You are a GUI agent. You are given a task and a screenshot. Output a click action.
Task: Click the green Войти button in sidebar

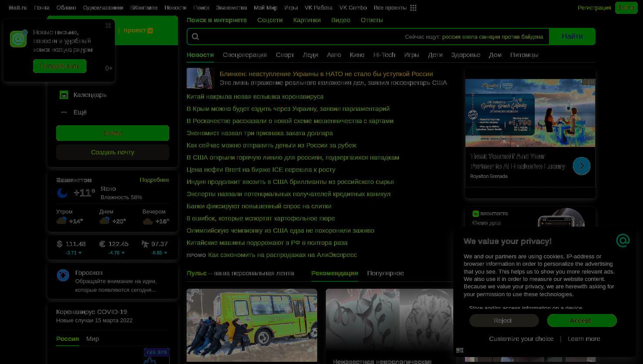point(113,133)
